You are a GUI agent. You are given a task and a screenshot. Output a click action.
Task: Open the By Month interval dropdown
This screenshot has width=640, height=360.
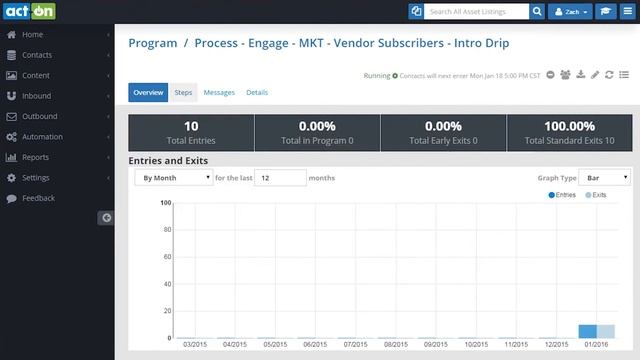[x=174, y=178]
